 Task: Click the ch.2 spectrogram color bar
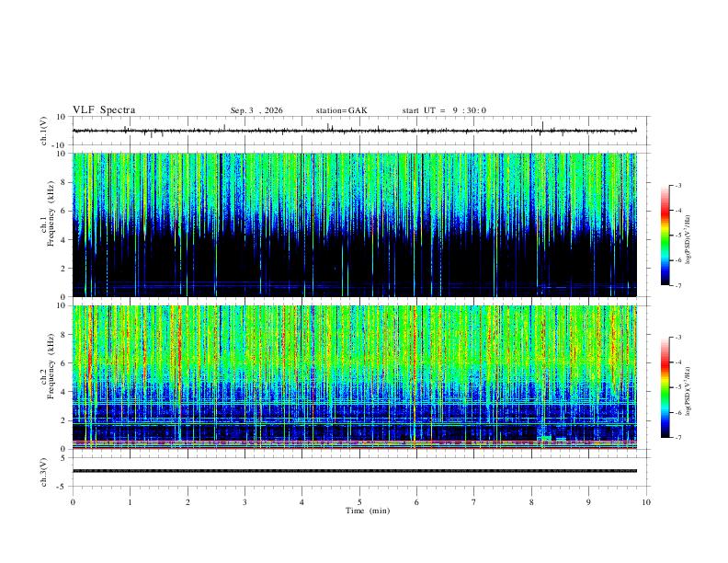pos(665,387)
